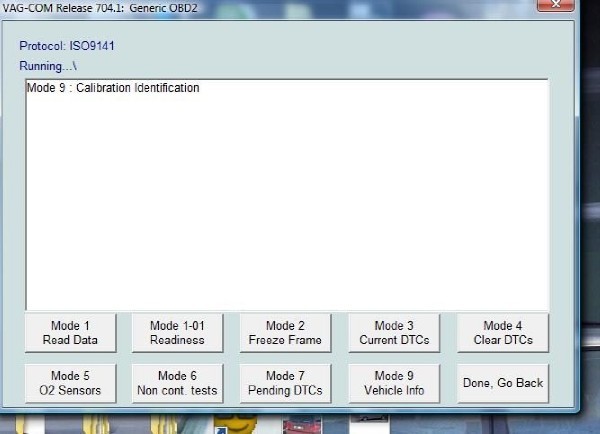Viewport: 600px width, 434px height.
Task: Open Mode 5 O2 Sensors
Action: point(70,383)
